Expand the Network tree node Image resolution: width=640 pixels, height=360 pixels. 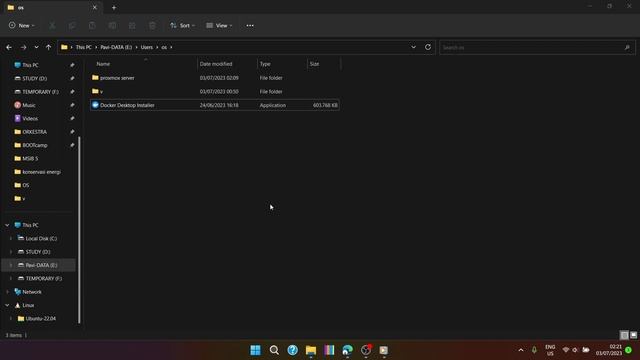[x=7, y=292]
